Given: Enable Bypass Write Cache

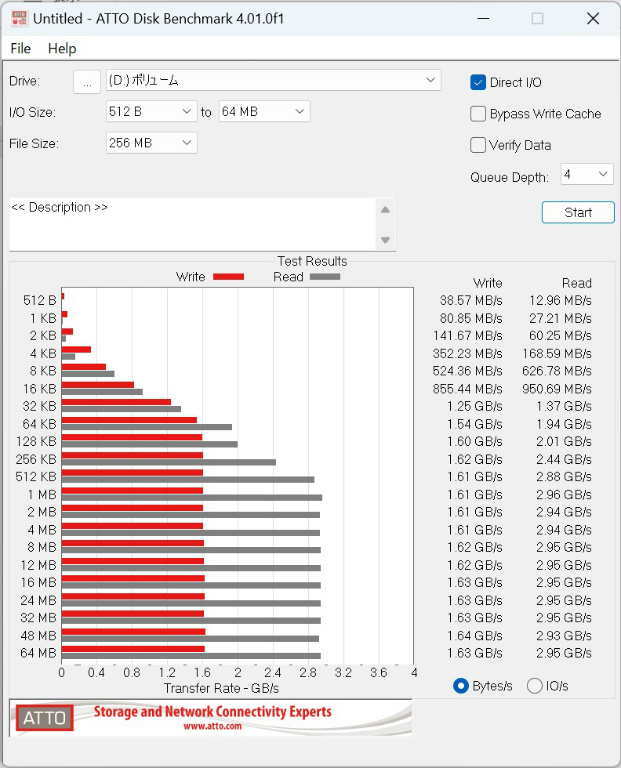Looking at the screenshot, I should click(478, 114).
